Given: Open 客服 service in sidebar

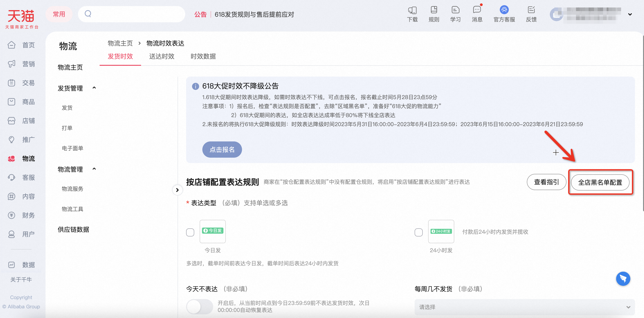Looking at the screenshot, I should (21, 178).
